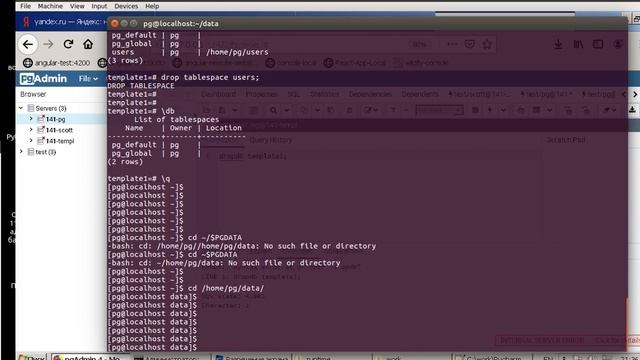
Task: Collapse the Servers (3) tree node
Action: (21, 108)
